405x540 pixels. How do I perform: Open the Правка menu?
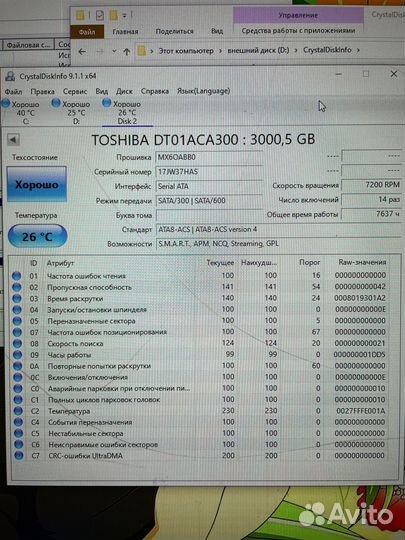(42, 91)
